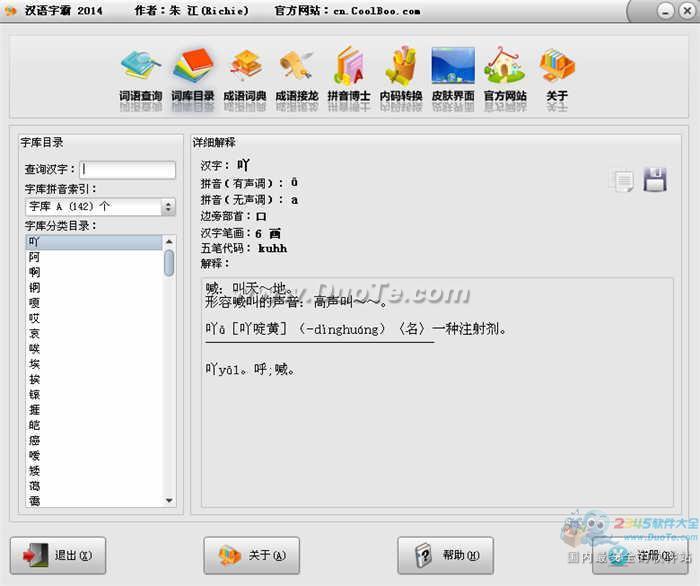
Task: Visit the 官方网站 official website icon
Action: (505, 73)
